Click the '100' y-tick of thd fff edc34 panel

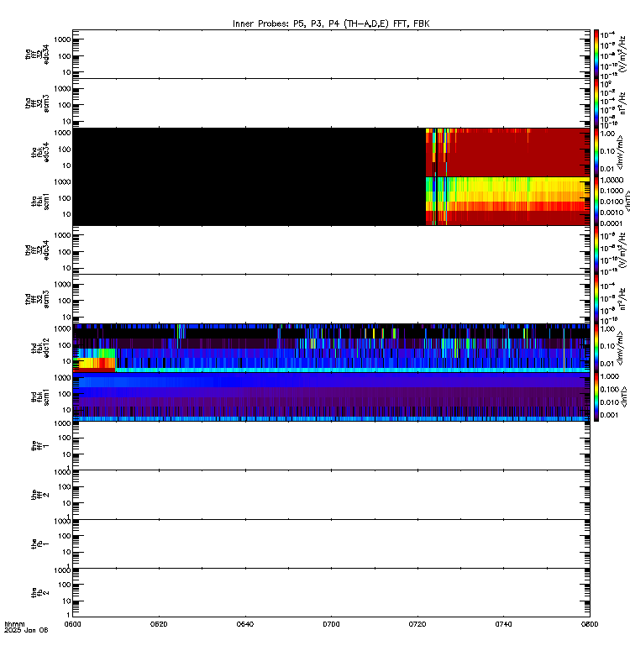pyautogui.click(x=65, y=252)
